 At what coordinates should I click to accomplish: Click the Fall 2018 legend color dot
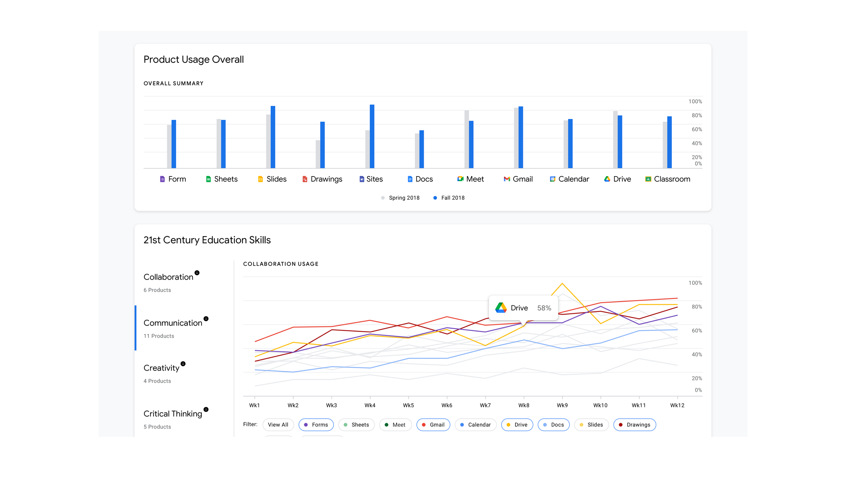click(x=435, y=198)
